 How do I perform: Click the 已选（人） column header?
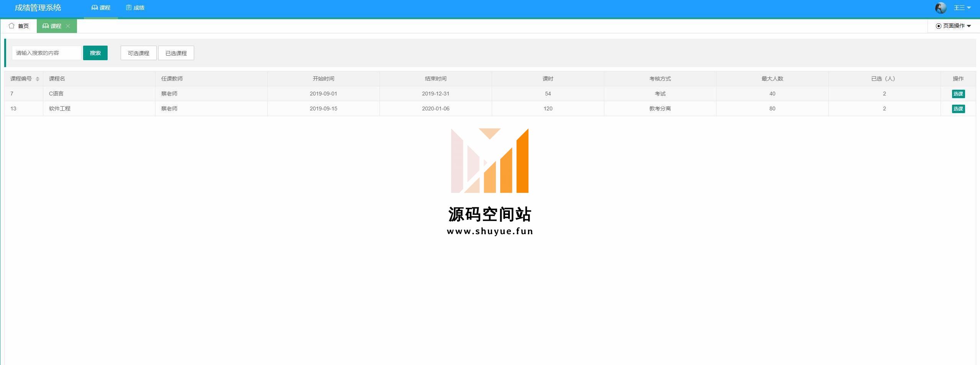(885, 79)
